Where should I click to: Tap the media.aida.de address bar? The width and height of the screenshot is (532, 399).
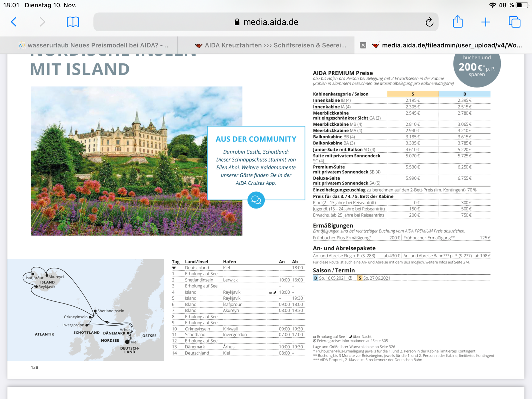[266, 22]
